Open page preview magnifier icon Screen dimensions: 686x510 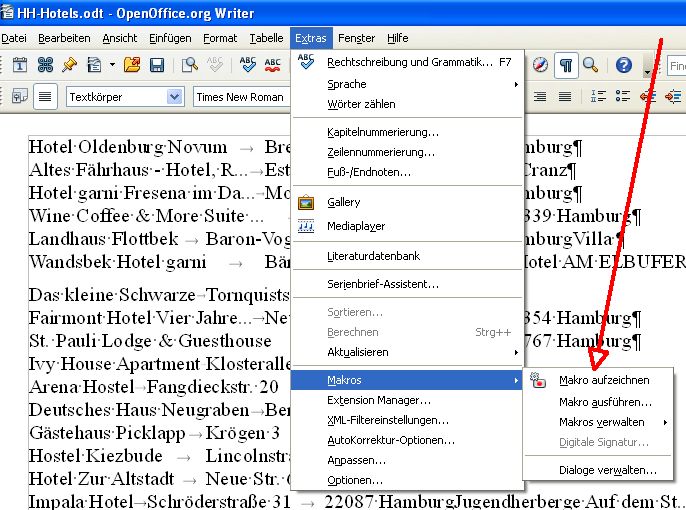[189, 65]
